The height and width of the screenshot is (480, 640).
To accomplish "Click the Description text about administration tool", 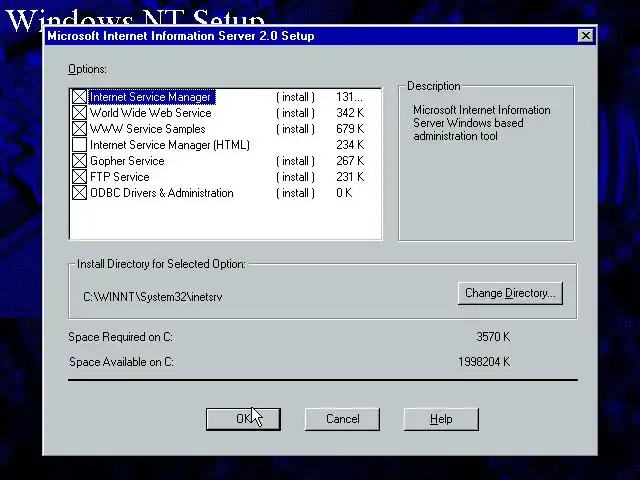I will (x=482, y=123).
